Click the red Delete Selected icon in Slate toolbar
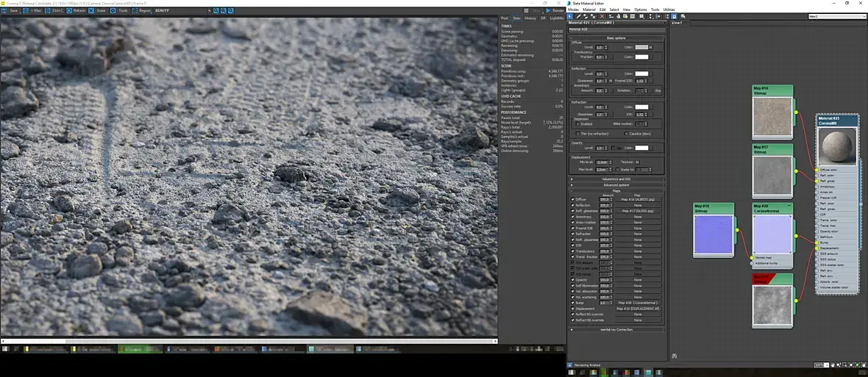The height and width of the screenshot is (377, 868). (x=602, y=16)
